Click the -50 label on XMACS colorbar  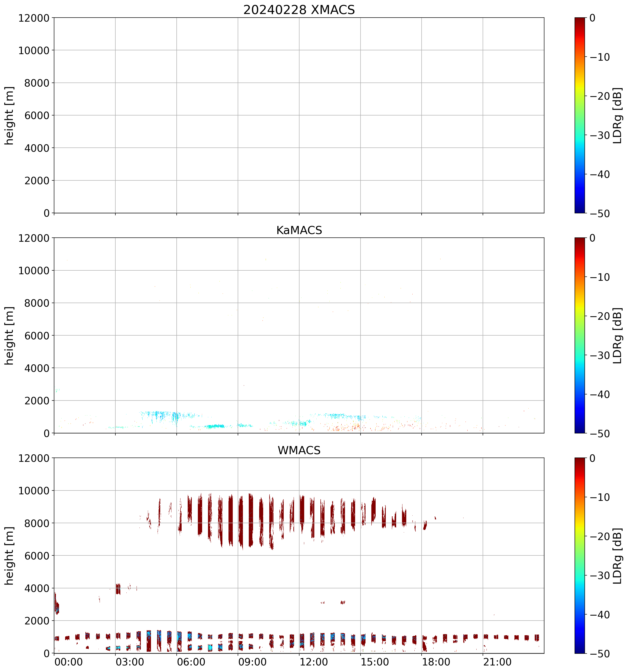tap(600, 214)
